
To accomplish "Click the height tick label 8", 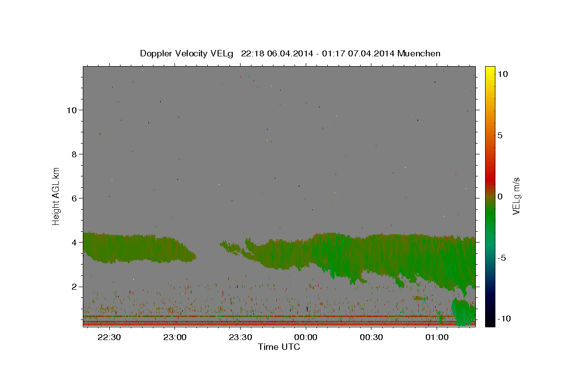I will (73, 154).
